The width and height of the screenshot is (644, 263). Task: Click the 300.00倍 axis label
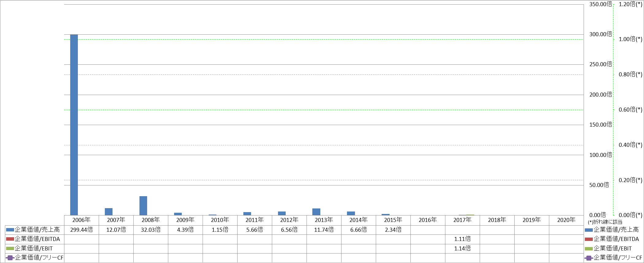(x=601, y=34)
